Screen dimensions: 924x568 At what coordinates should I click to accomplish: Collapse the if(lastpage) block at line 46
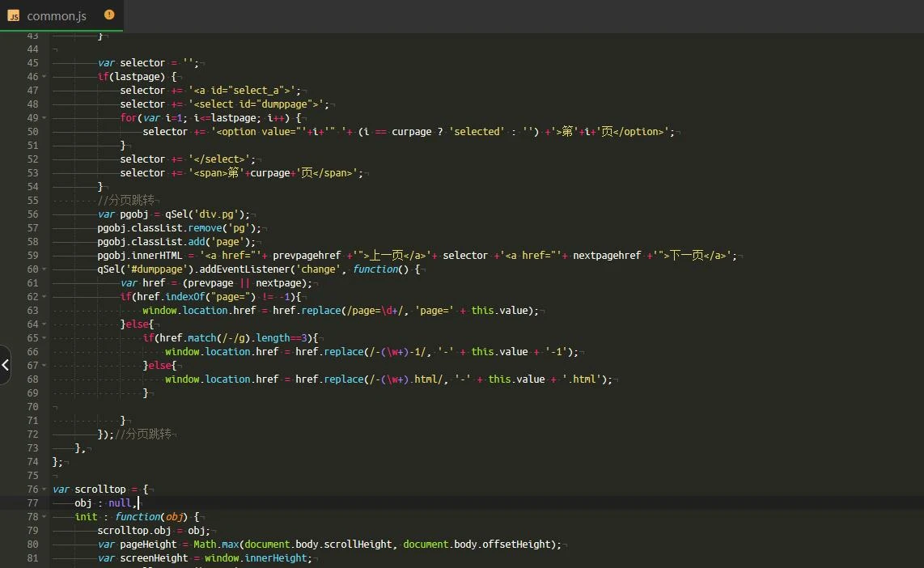[45, 77]
